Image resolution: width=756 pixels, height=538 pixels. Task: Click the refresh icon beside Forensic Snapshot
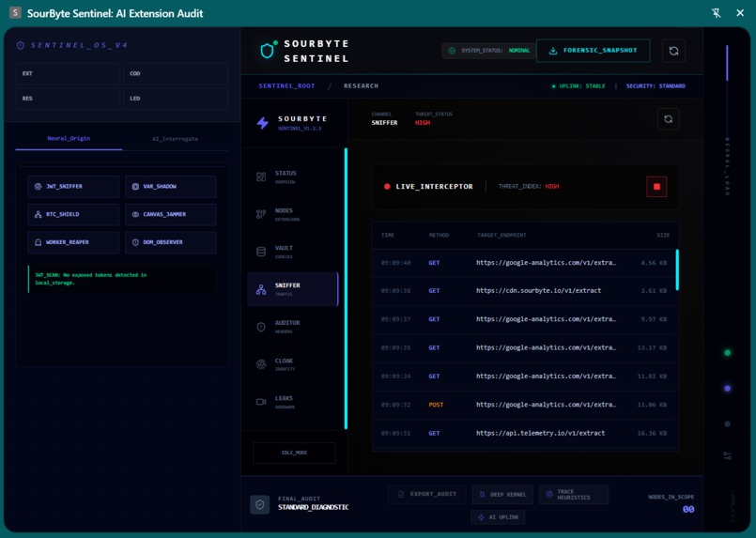pyautogui.click(x=673, y=51)
